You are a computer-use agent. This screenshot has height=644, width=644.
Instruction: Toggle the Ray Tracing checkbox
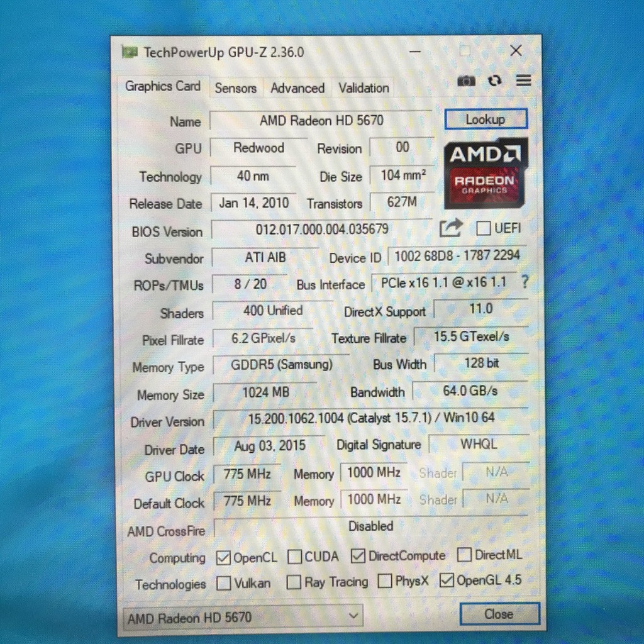coord(294,582)
